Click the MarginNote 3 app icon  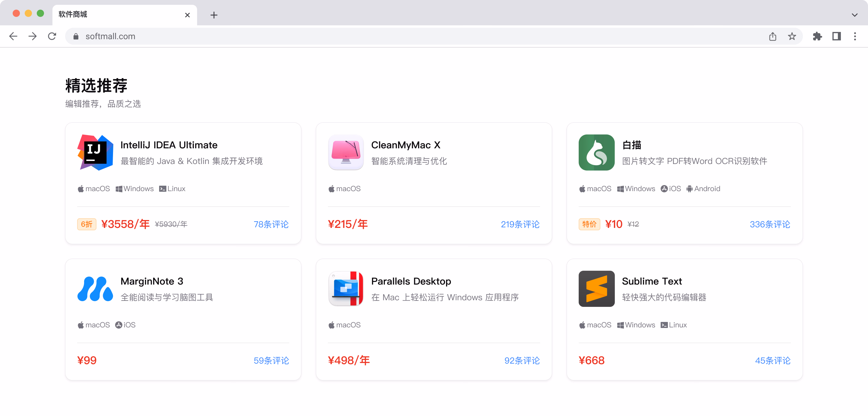click(x=95, y=288)
